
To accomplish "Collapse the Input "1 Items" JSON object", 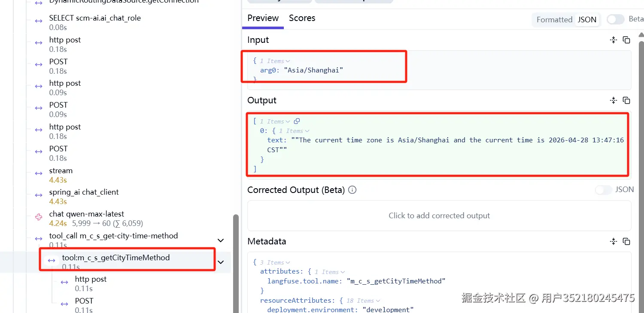I will click(x=275, y=61).
